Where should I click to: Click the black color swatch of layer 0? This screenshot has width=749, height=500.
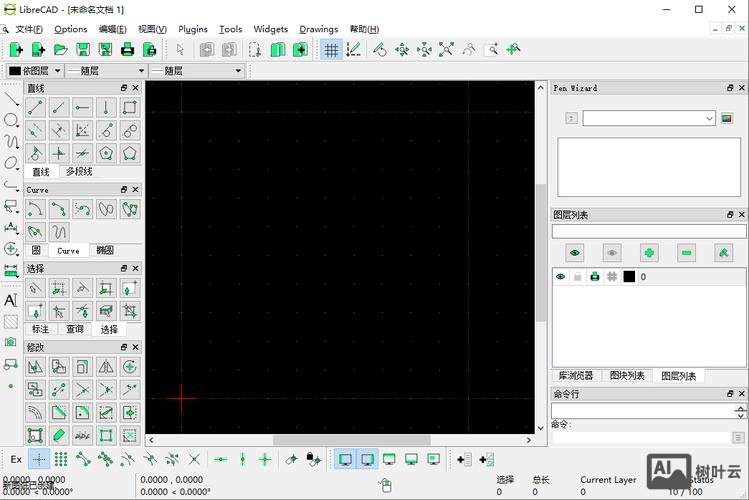tap(629, 277)
